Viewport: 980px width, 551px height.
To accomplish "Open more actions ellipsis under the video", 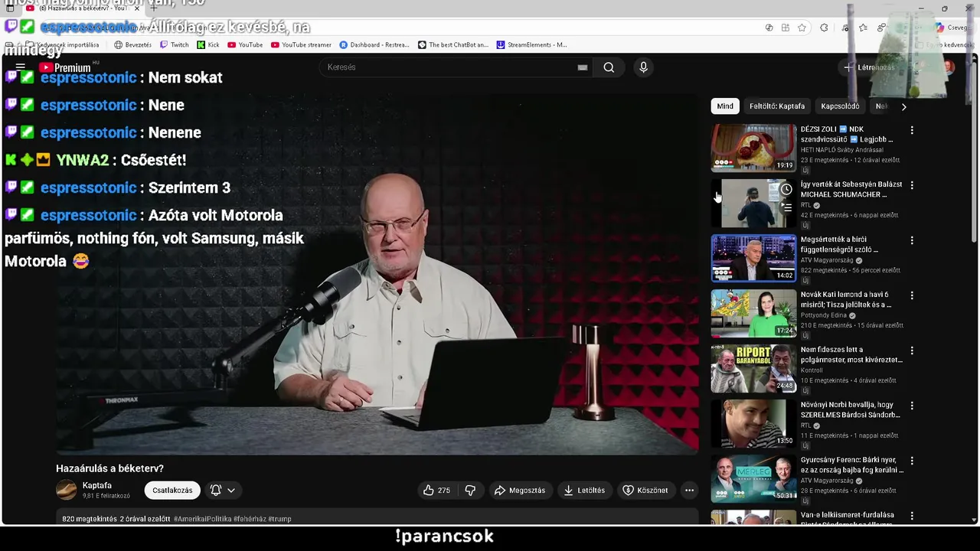I will pos(689,491).
